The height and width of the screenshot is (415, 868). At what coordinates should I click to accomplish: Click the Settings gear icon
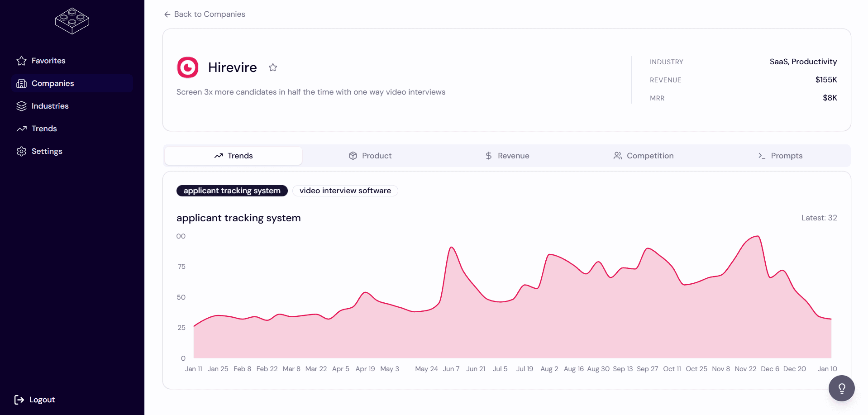[x=21, y=151]
